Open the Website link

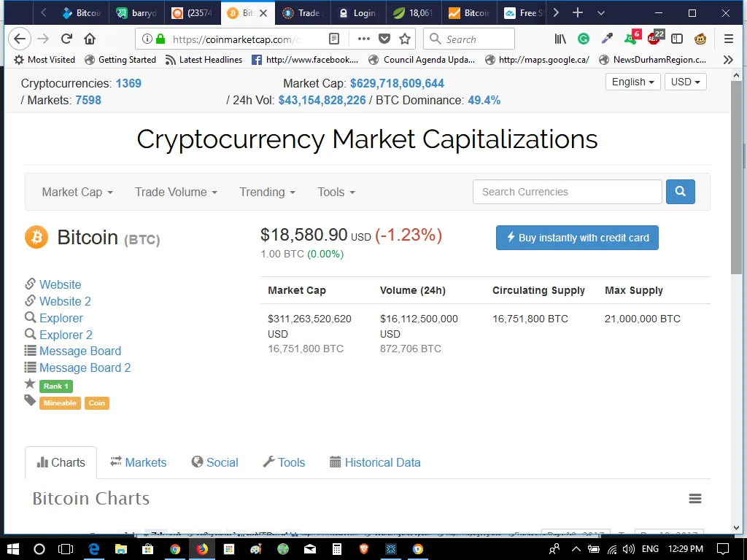60,284
